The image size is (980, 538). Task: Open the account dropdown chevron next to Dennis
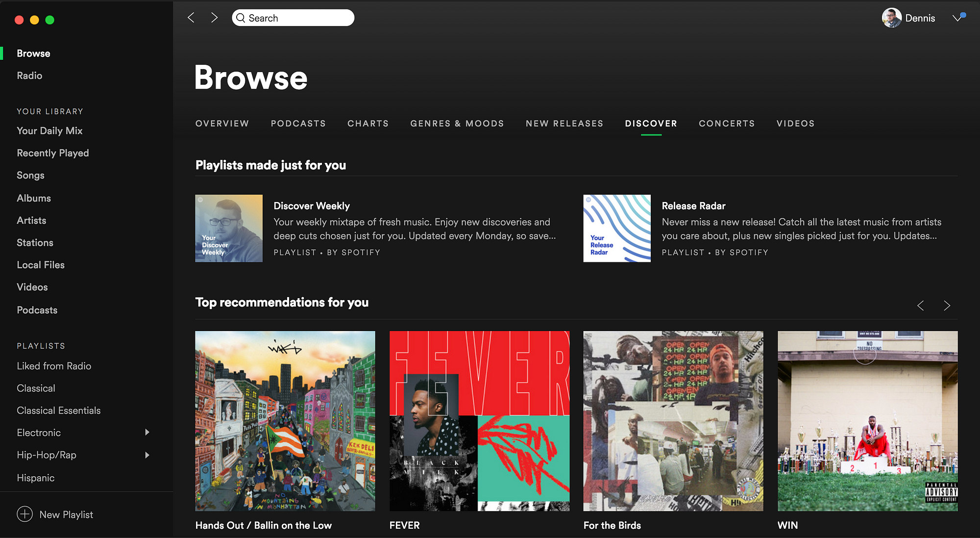[957, 18]
